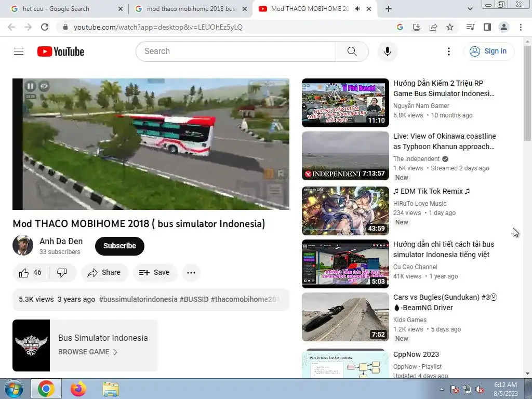532x399 pixels.
Task: Go back in Chrome
Action: click(x=11, y=27)
